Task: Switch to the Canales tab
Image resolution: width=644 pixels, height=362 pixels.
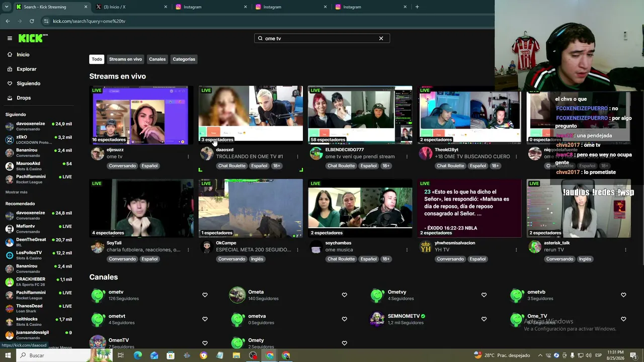Action: pyautogui.click(x=157, y=59)
